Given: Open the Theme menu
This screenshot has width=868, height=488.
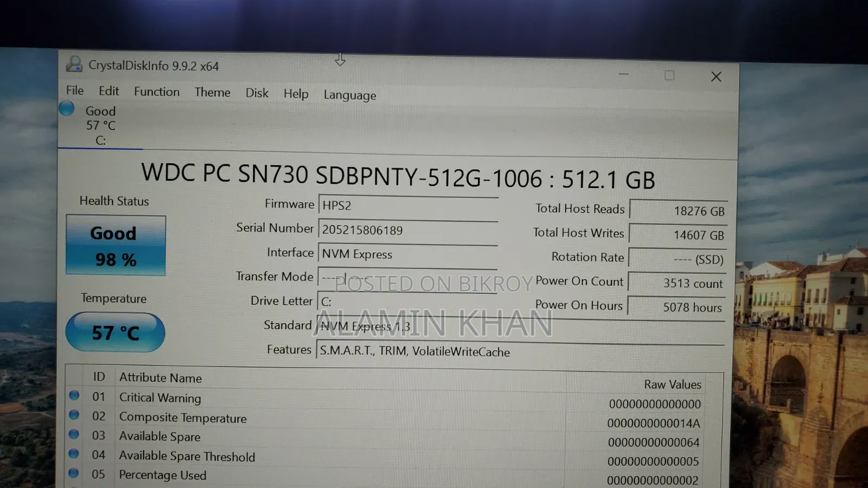Looking at the screenshot, I should click(213, 92).
